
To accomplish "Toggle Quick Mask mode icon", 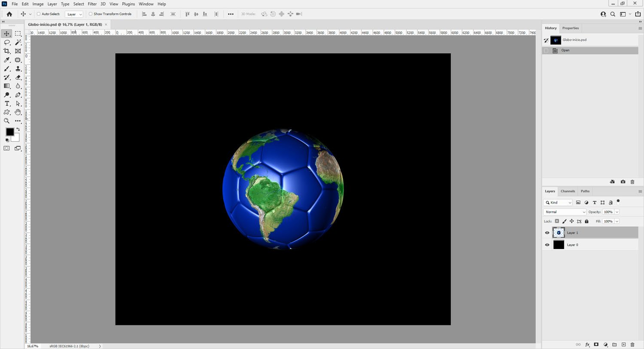I will pos(7,148).
